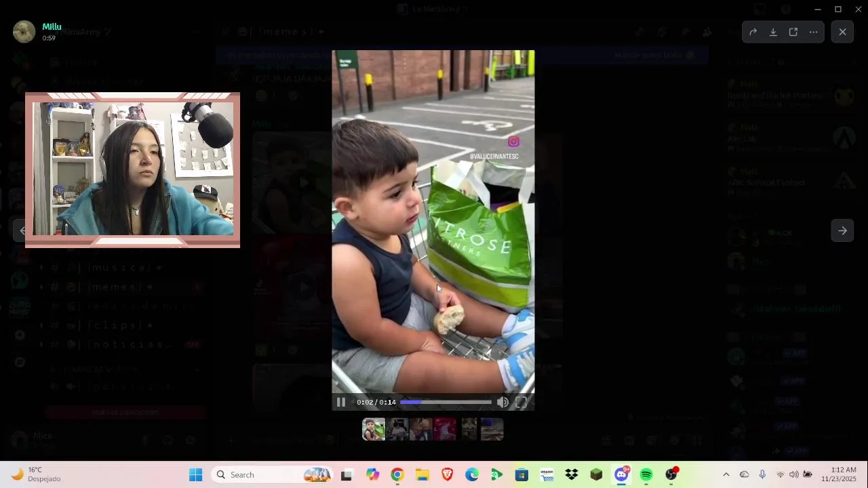Seek on the video progress bar
The height and width of the screenshot is (488, 868).
[446, 402]
